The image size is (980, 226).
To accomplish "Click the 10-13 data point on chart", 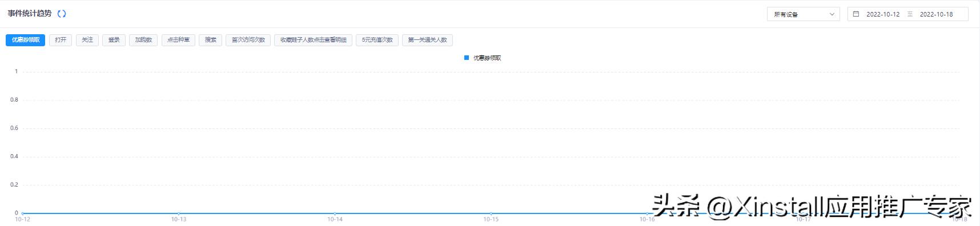I will pos(179,213).
